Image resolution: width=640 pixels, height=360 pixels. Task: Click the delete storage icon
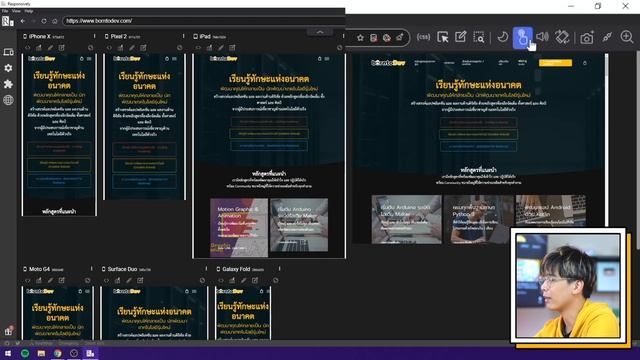373,38
